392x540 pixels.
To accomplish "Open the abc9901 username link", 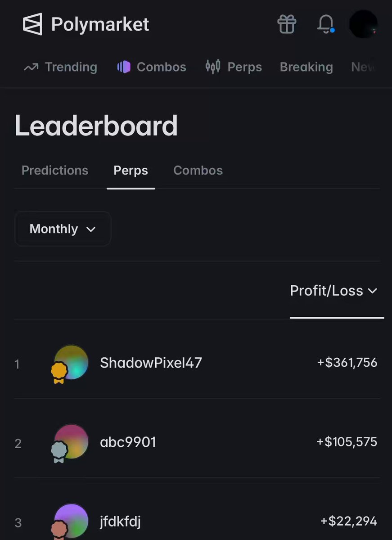I will tap(128, 442).
